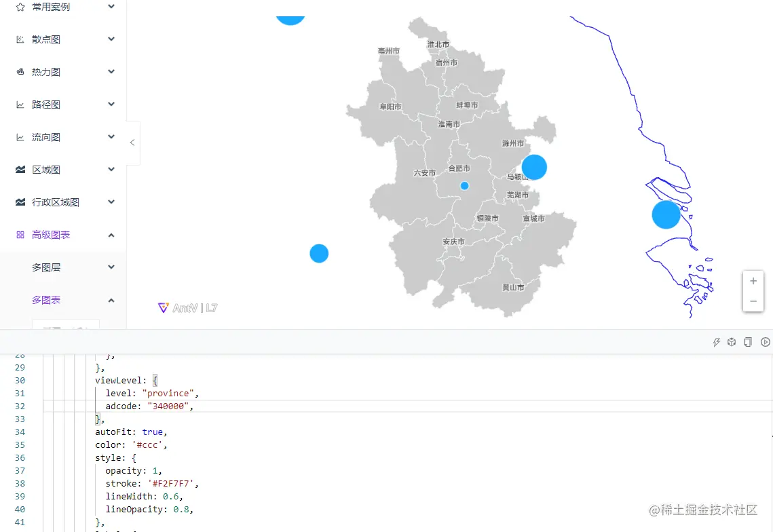Click the blue bubble on the coastline outline
773x532 pixels.
coord(666,214)
